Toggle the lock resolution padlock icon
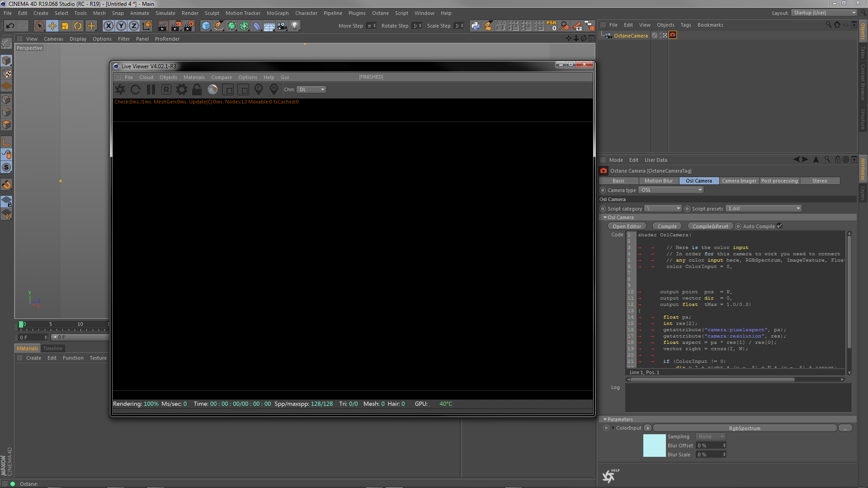The height and width of the screenshot is (488, 868). click(x=197, y=89)
